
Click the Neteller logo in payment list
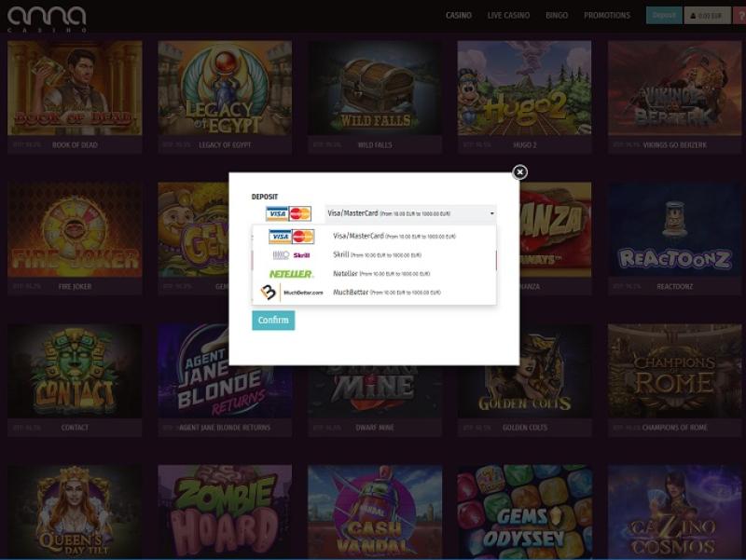(x=291, y=274)
